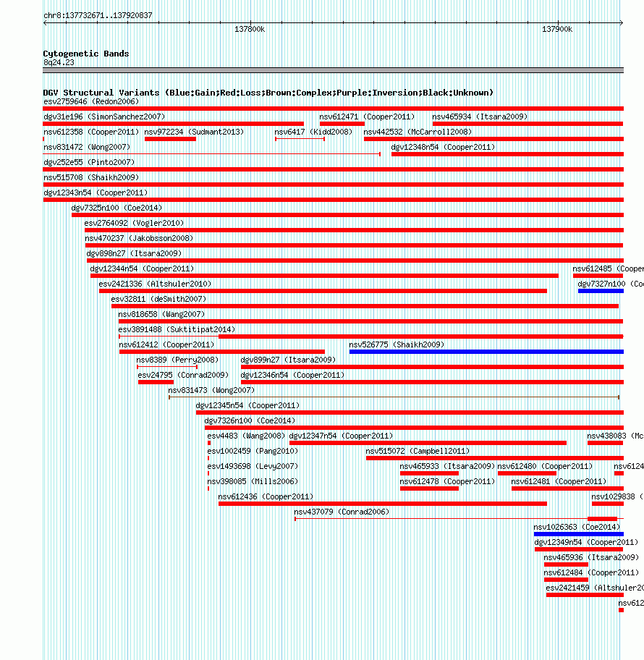Click dgv12345n54 (Cooper2011) label
The image size is (644, 660).
(247, 405)
